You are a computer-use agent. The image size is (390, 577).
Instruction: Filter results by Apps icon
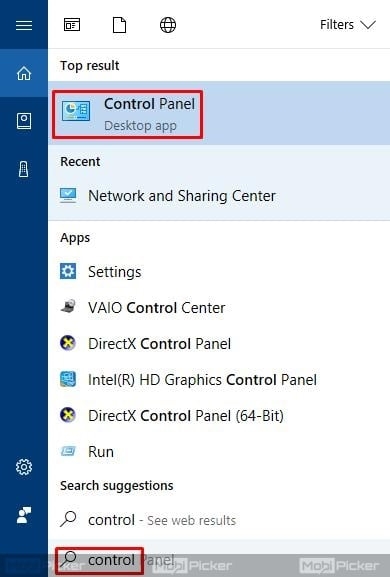(x=72, y=25)
